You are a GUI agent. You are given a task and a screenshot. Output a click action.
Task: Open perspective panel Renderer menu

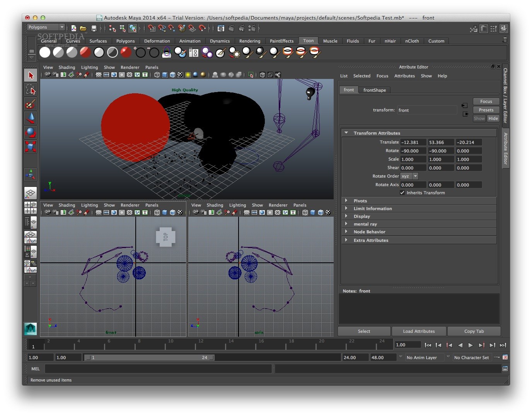click(130, 67)
